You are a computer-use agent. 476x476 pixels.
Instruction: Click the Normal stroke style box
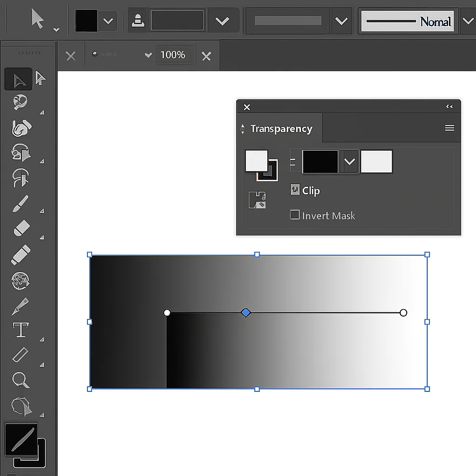pyautogui.click(x=407, y=21)
